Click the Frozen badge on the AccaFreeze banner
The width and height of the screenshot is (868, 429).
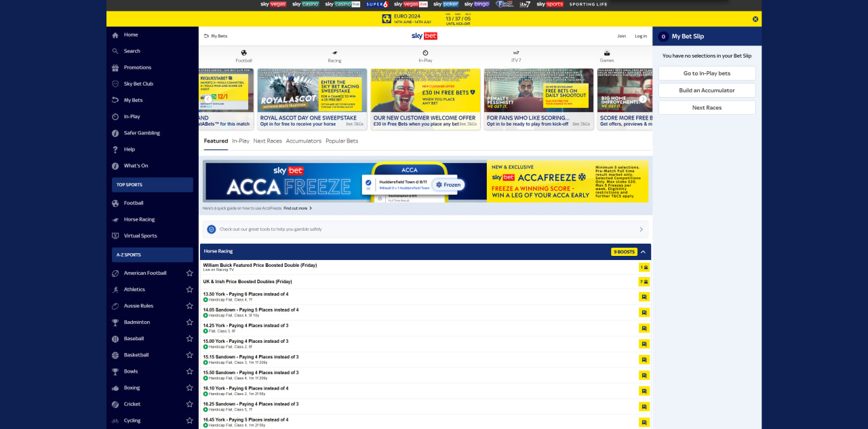click(448, 184)
